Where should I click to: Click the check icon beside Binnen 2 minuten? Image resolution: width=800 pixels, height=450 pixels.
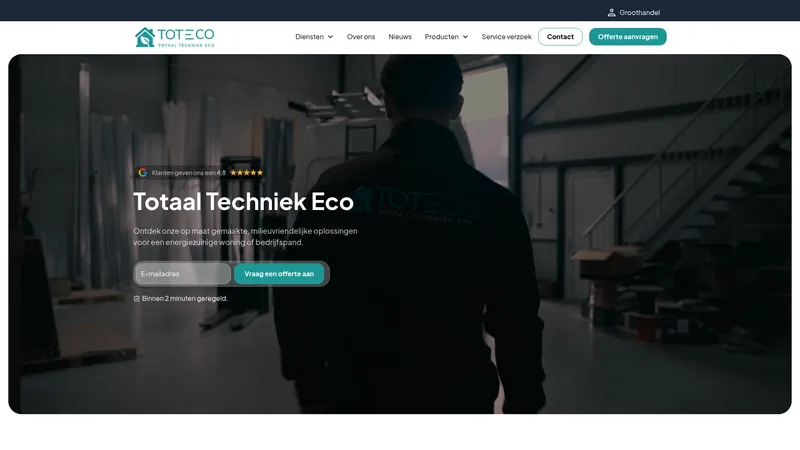[137, 298]
